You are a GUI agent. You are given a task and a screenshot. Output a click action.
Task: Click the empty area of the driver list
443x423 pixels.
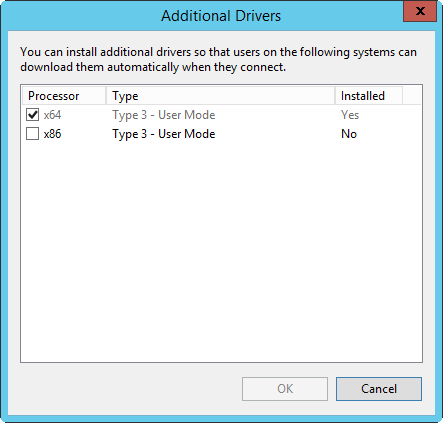pos(221,250)
